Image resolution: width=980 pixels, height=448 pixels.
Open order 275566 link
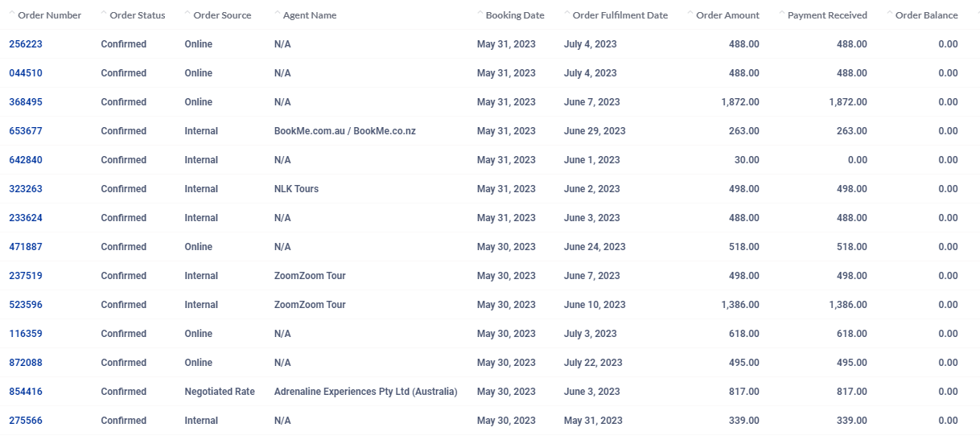[x=26, y=421]
